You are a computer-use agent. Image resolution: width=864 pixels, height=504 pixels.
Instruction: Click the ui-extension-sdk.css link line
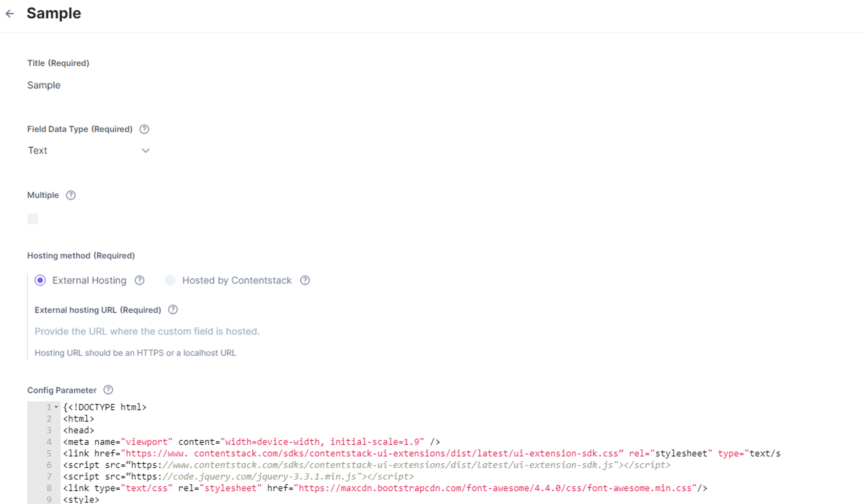[422, 453]
